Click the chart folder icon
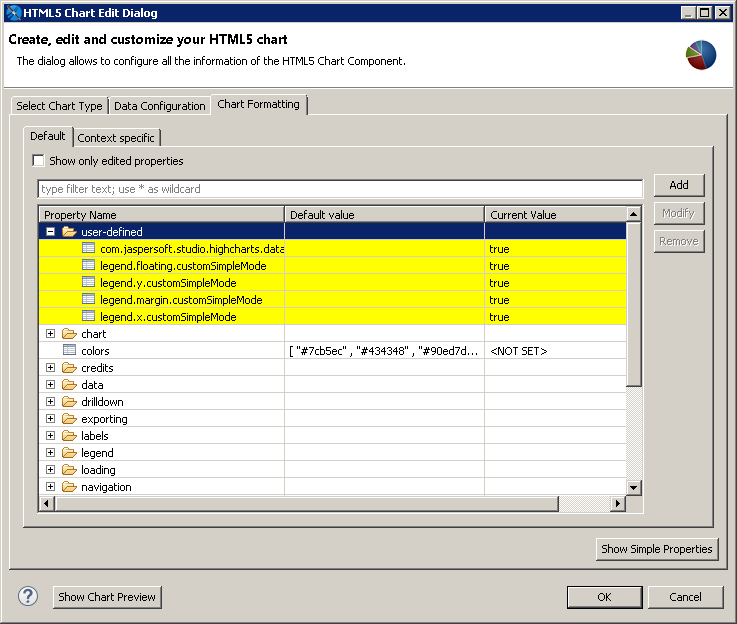 click(69, 334)
